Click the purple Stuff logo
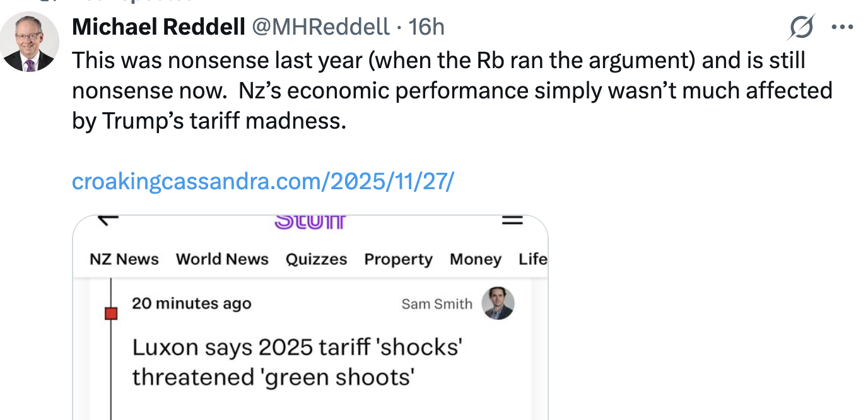868x420 pixels. [310, 222]
